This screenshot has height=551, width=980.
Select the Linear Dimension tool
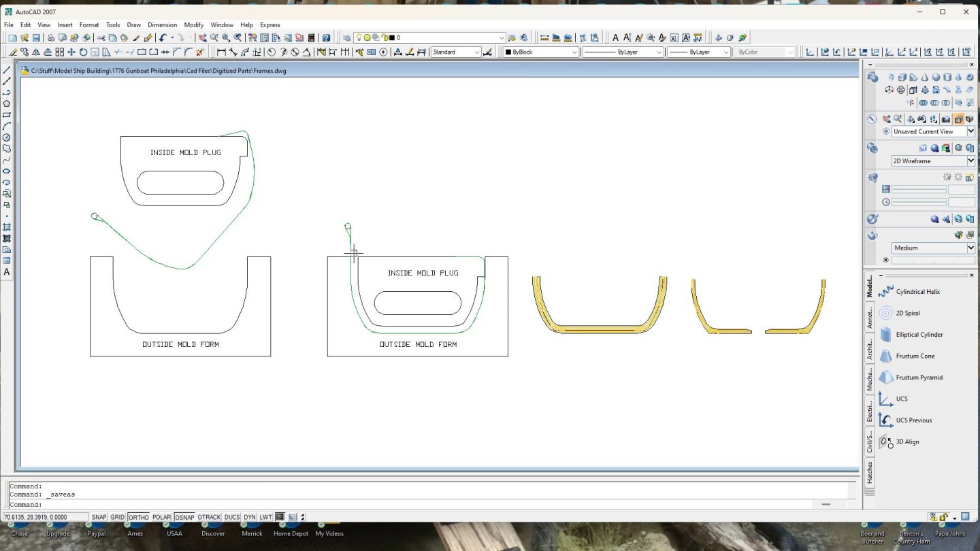click(221, 52)
